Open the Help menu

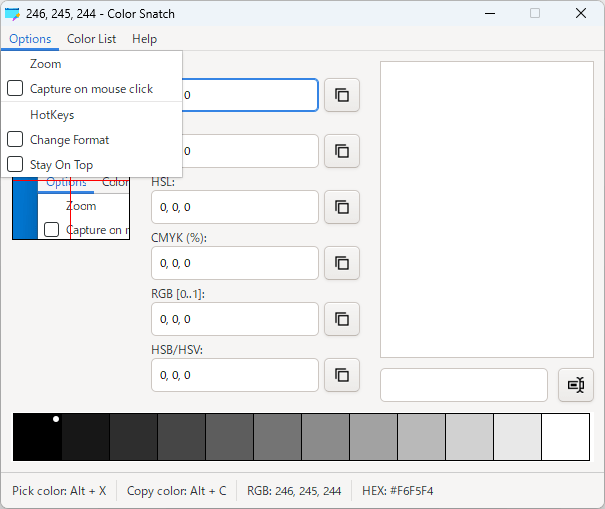point(144,39)
